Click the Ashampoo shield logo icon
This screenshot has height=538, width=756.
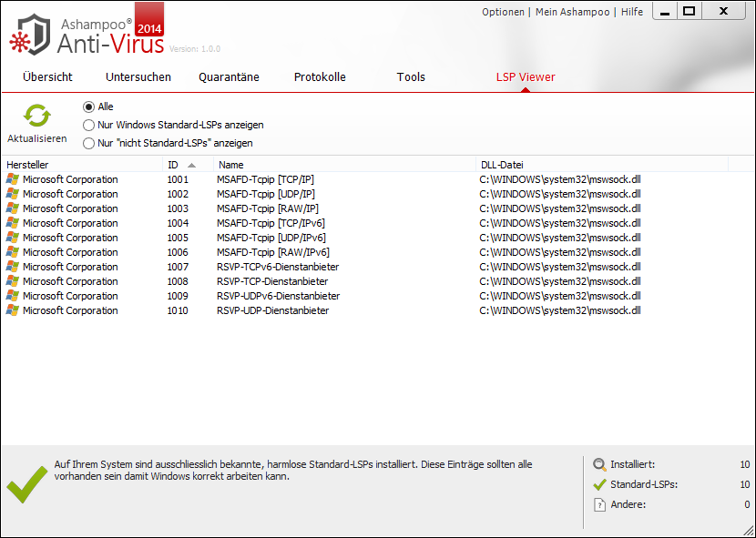click(32, 32)
